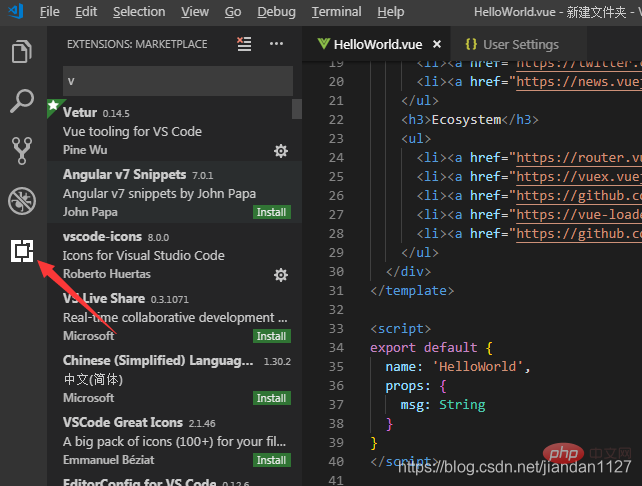Open the View menu
The image size is (642, 486).
(195, 12)
